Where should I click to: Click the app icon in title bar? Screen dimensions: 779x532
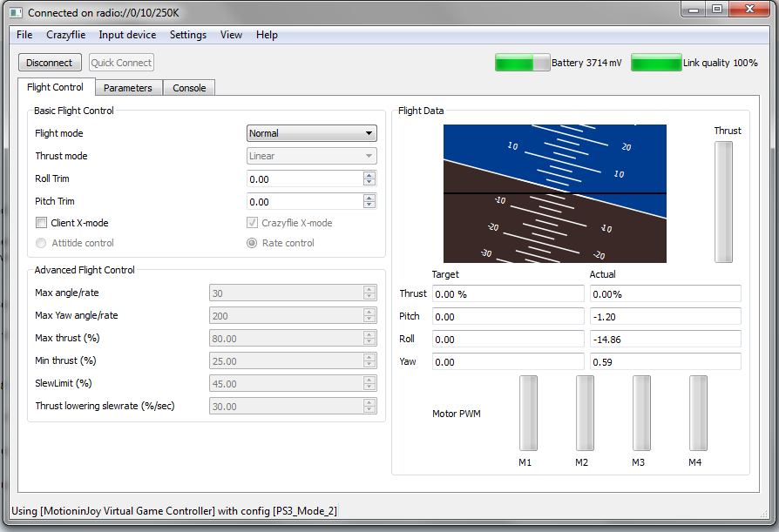pyautogui.click(x=16, y=13)
